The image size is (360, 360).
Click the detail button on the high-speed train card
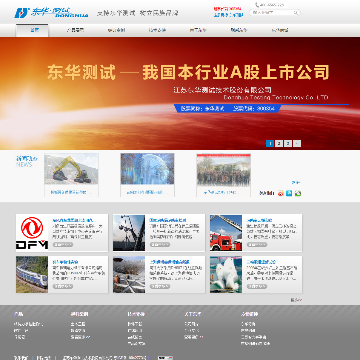(x=63, y=286)
